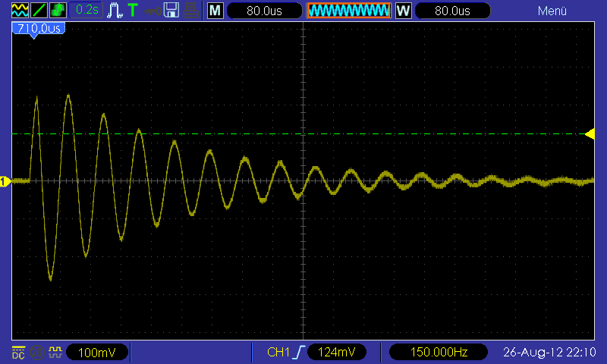Click the 100mV vertical scale readout
This screenshot has height=364, width=607.
pyautogui.click(x=97, y=353)
